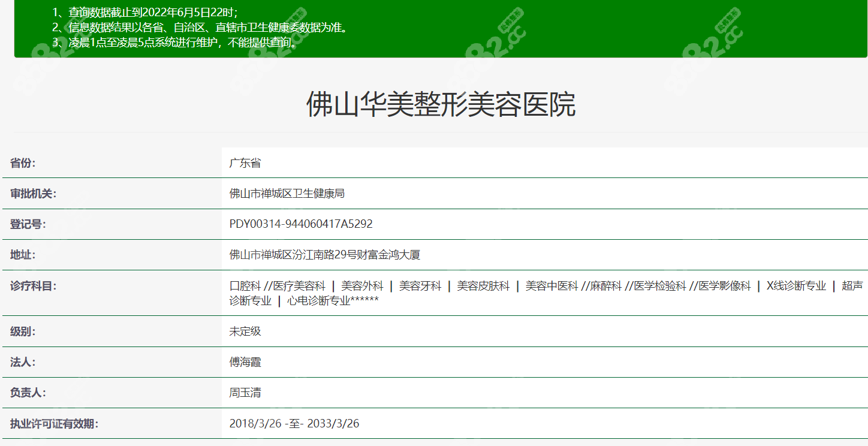Click 口腔科 in the 诊疗科目 list

(x=245, y=287)
